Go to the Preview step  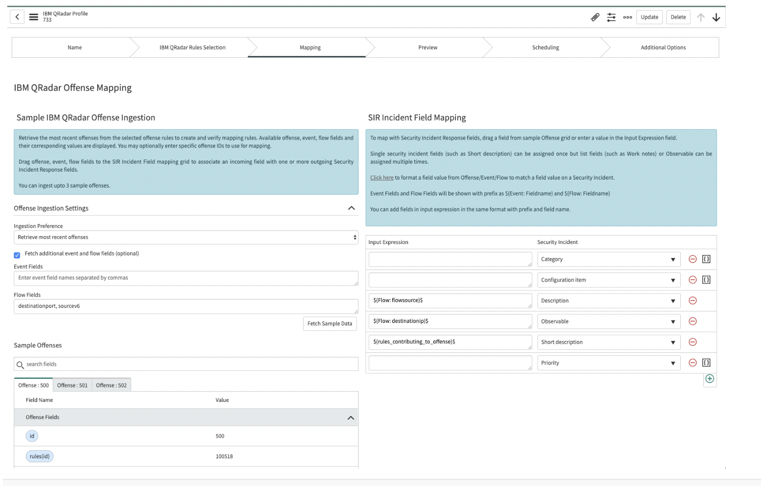428,48
